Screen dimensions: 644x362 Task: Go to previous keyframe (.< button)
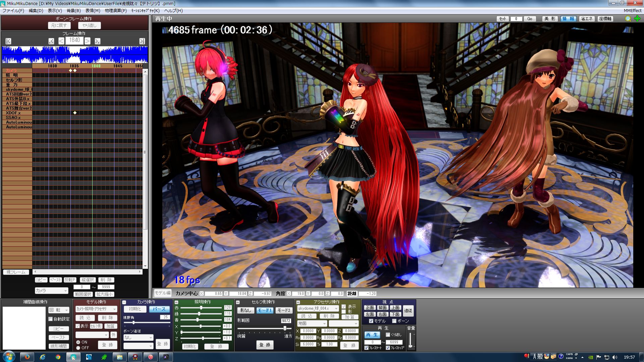click(51, 41)
